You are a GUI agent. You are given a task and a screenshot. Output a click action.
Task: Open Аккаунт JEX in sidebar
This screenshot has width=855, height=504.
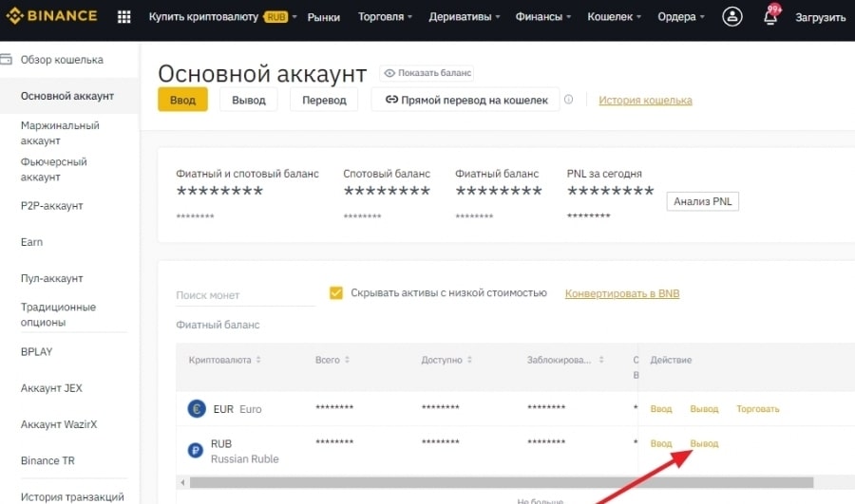coord(51,388)
